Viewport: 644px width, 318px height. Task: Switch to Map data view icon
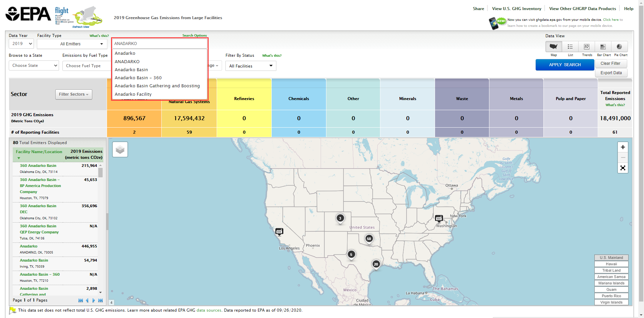click(553, 47)
